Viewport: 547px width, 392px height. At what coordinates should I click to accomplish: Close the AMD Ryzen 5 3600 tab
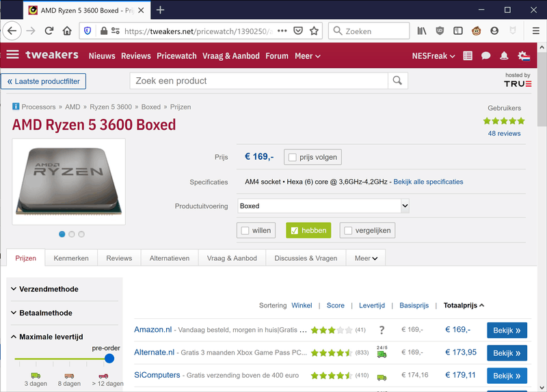pos(141,10)
